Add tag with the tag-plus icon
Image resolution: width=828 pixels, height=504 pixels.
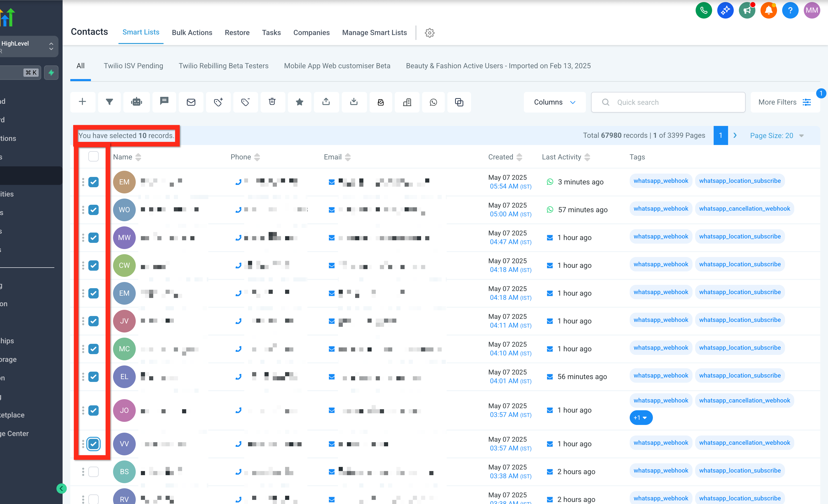(218, 102)
